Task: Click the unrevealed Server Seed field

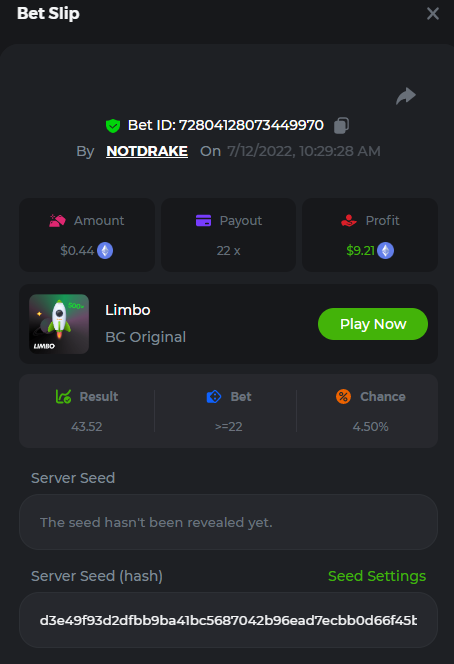Action: (x=228, y=522)
